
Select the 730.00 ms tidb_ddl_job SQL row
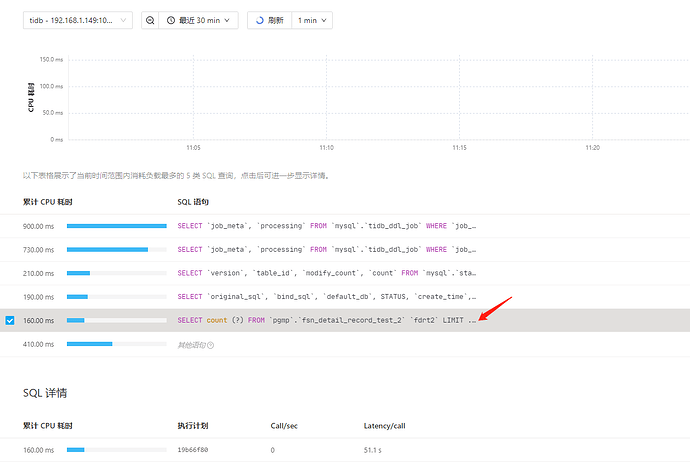pos(326,249)
